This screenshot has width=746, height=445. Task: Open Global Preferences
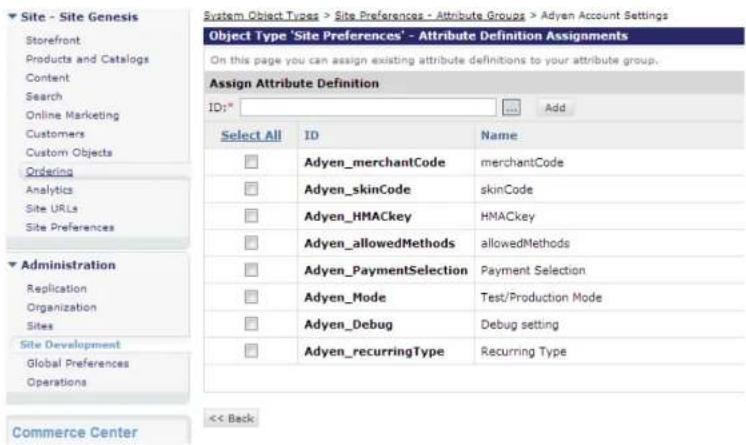(x=78, y=363)
